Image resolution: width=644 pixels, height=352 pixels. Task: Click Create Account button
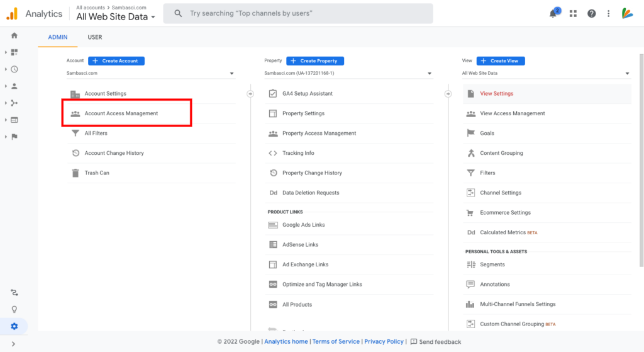point(116,61)
